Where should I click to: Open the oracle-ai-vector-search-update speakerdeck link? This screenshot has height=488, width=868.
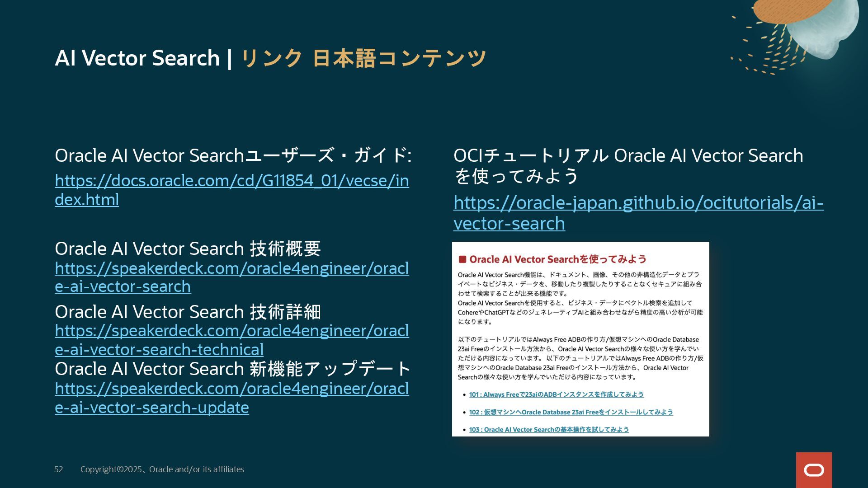pyautogui.click(x=232, y=398)
